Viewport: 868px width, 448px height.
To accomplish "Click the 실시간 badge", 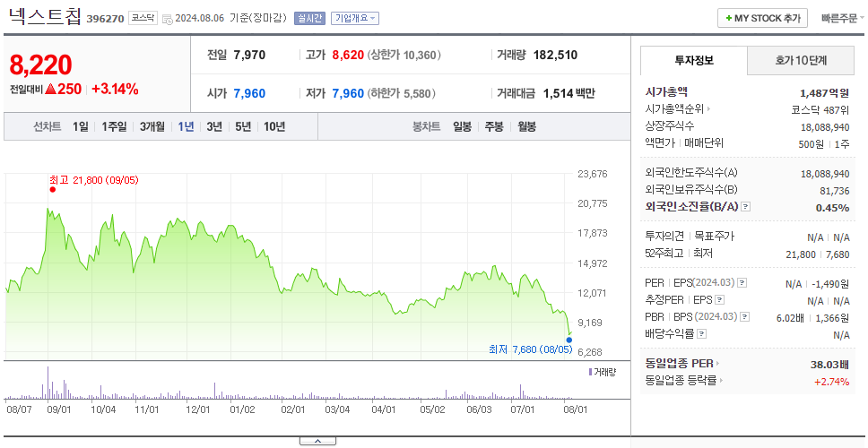I will (x=309, y=18).
